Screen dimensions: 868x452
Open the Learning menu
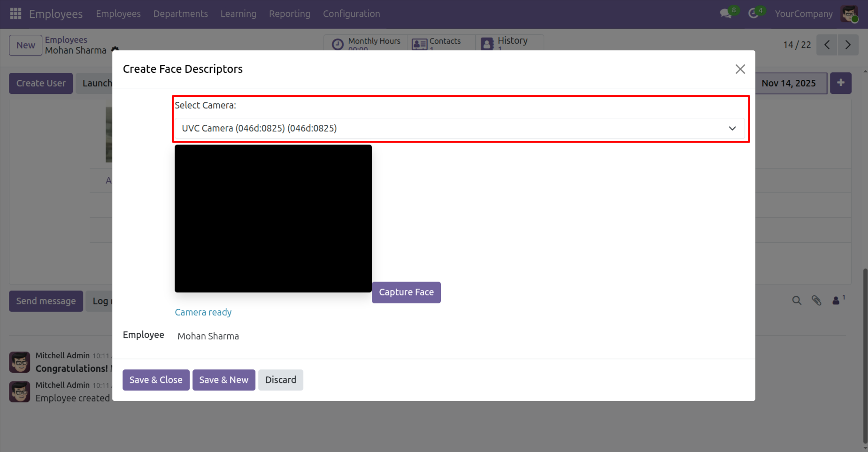(238, 14)
